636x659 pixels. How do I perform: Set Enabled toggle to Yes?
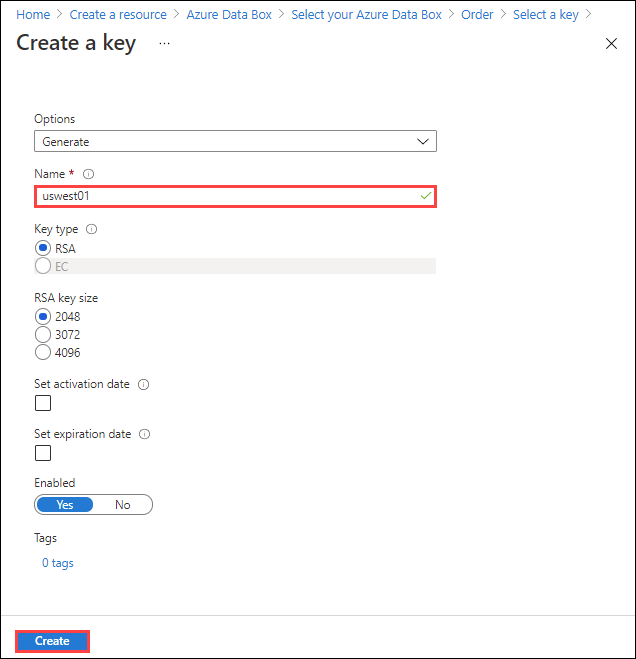pyautogui.click(x=65, y=505)
